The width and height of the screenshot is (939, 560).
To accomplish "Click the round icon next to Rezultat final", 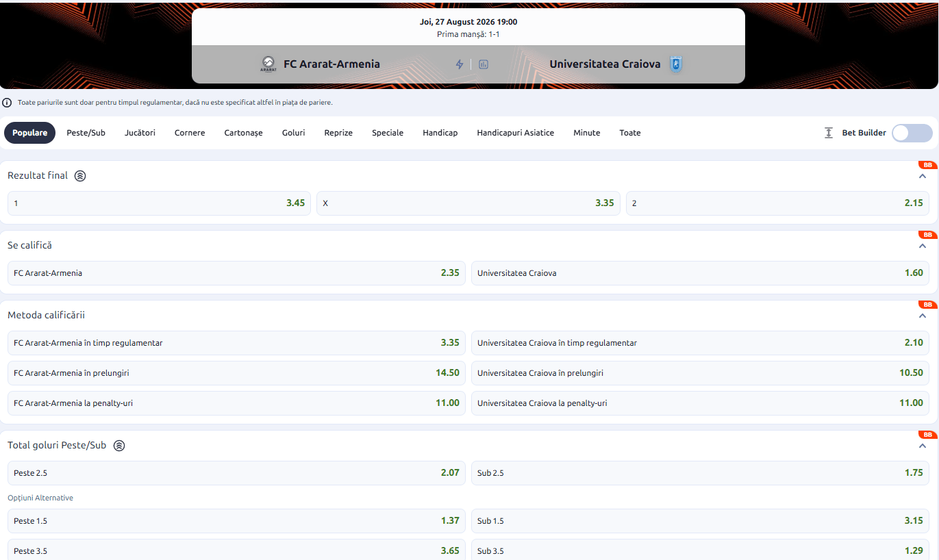I will point(80,176).
